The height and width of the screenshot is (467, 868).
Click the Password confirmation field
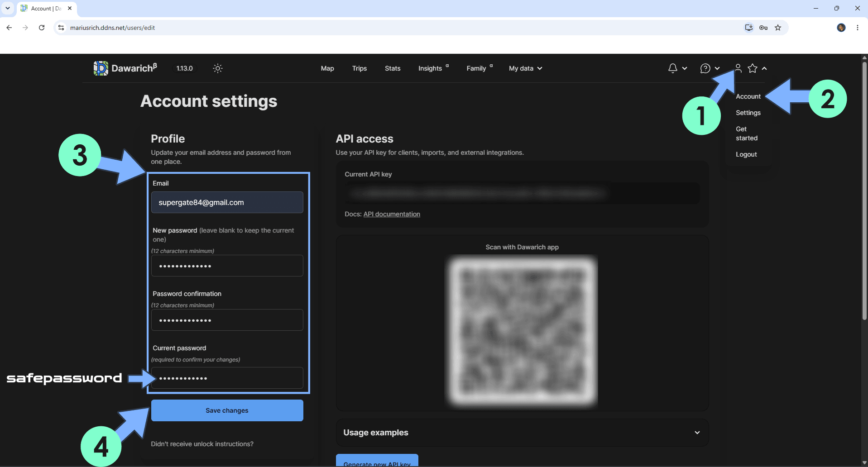(x=227, y=320)
